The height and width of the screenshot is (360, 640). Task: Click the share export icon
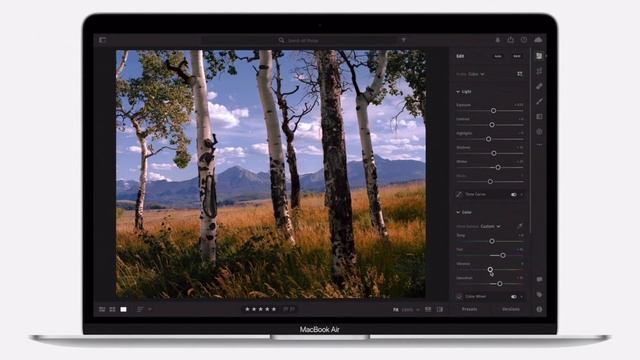point(511,40)
